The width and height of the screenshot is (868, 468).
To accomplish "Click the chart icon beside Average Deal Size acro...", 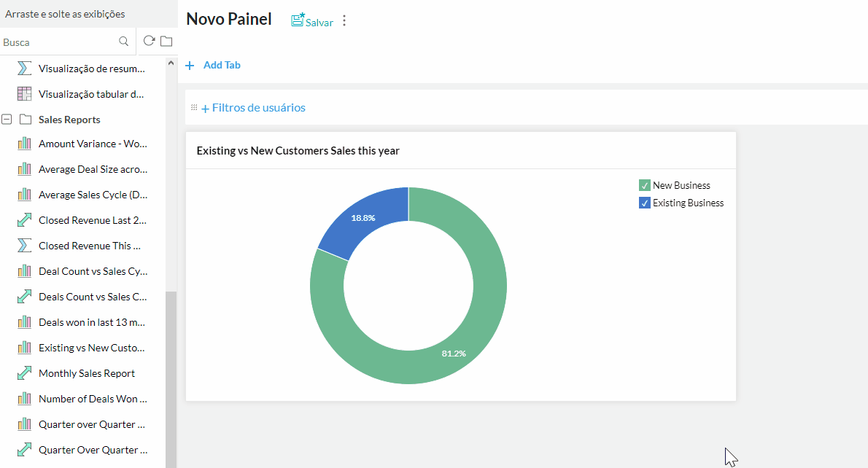I will [x=24, y=169].
